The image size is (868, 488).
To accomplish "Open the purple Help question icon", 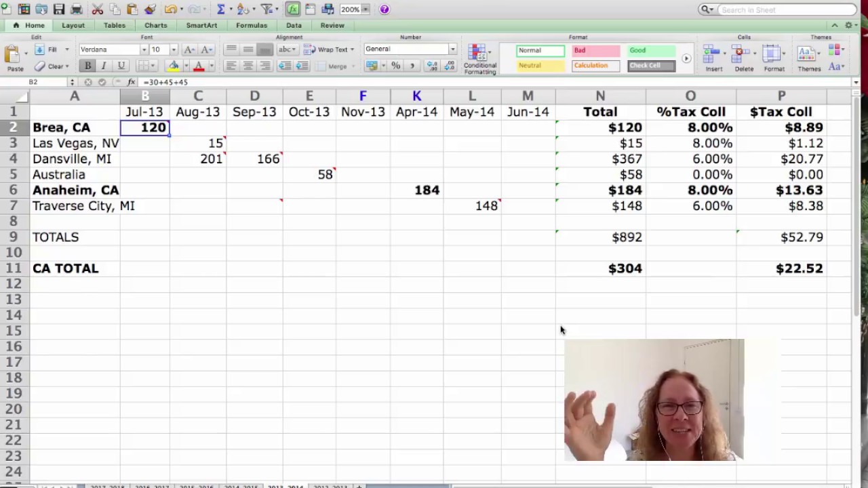I will [384, 9].
